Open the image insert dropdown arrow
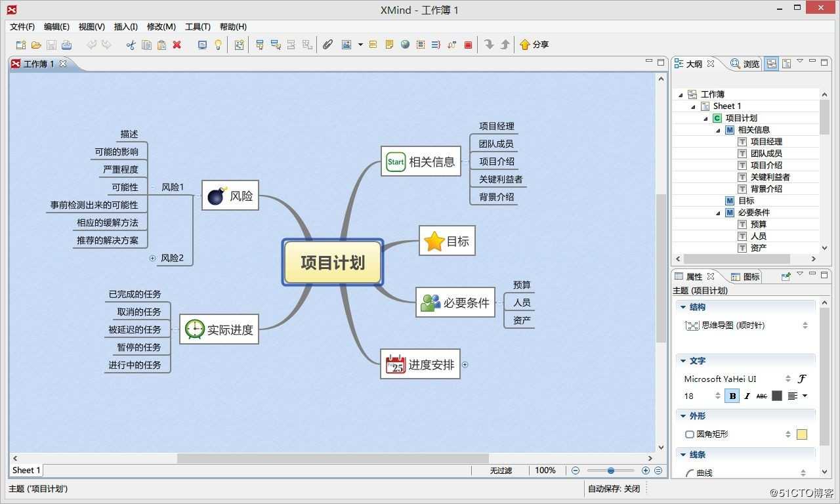The image size is (840, 504). tap(360, 45)
